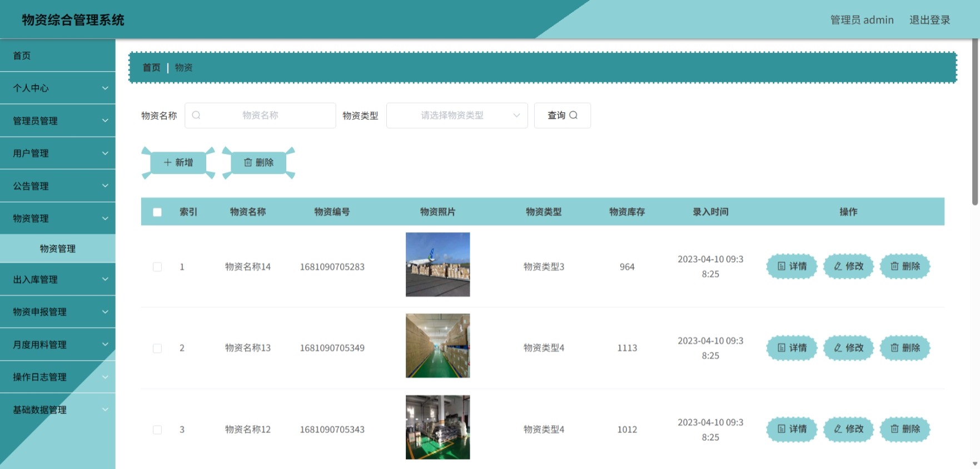Click 删除 trash icon for 物资名称12
Viewport: 980px width, 469px height.
point(894,429)
